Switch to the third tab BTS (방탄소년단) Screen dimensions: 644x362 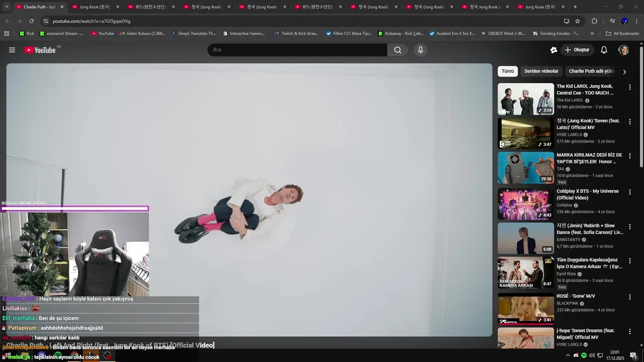coord(150,7)
